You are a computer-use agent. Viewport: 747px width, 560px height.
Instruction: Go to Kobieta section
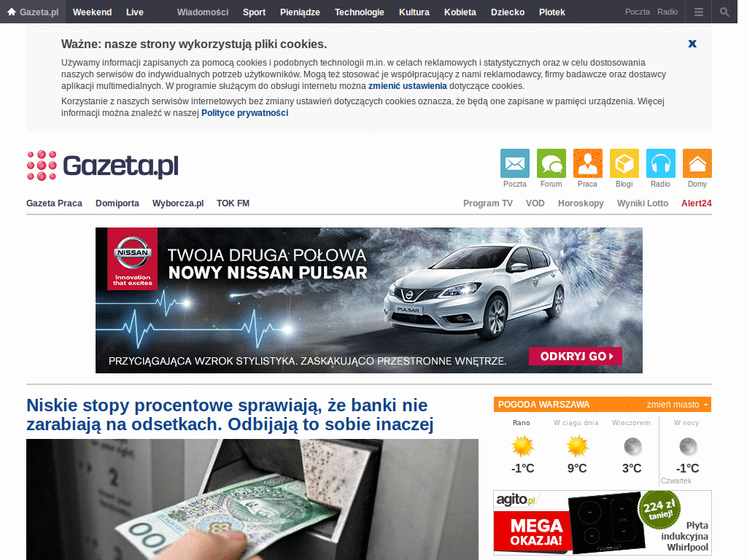(x=460, y=12)
